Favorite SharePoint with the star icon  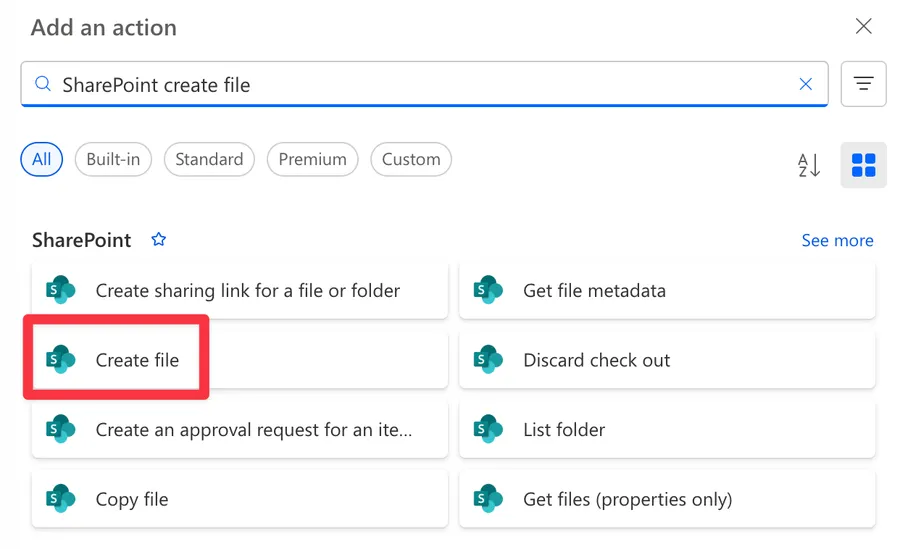coord(158,240)
